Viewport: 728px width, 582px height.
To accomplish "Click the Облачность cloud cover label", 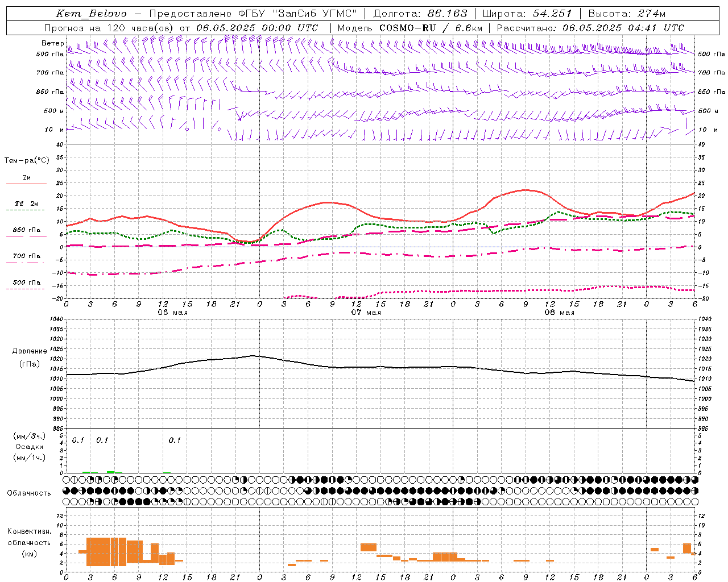I will pos(29,493).
